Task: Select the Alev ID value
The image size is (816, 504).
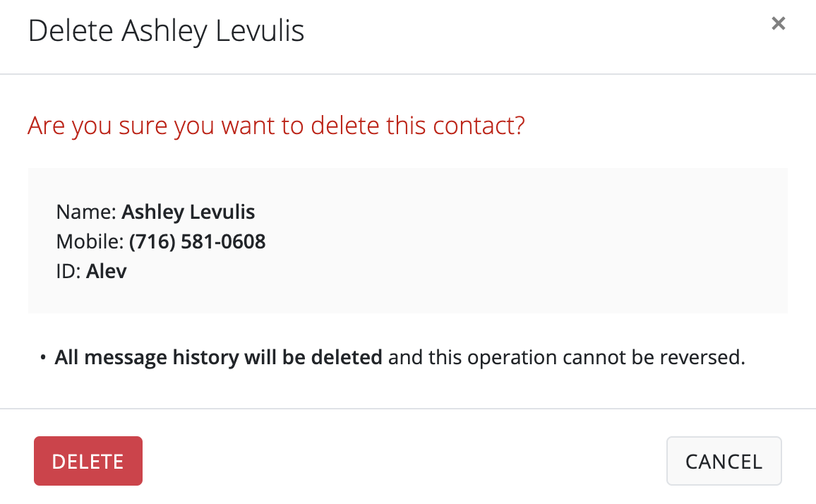Action: pyautogui.click(x=107, y=272)
